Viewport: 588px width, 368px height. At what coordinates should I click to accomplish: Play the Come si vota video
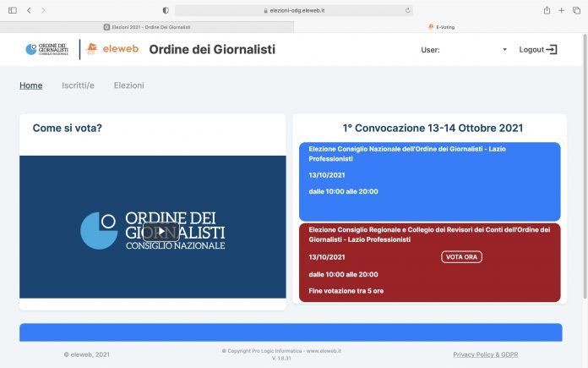click(160, 231)
